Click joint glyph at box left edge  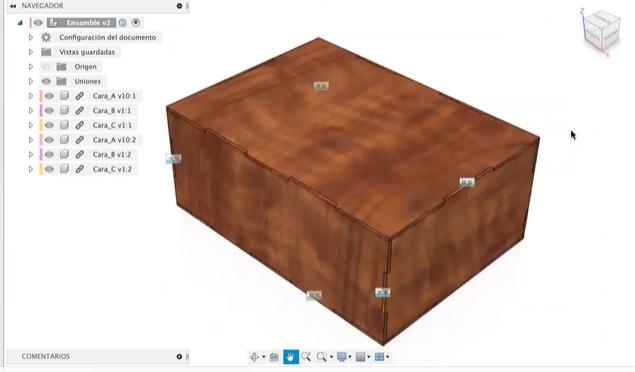174,159
